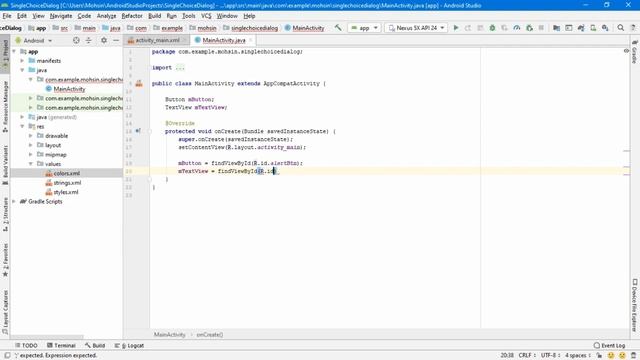This screenshot has width=640, height=360.
Task: Collapse the java folder in project tree
Action: (x=22, y=70)
